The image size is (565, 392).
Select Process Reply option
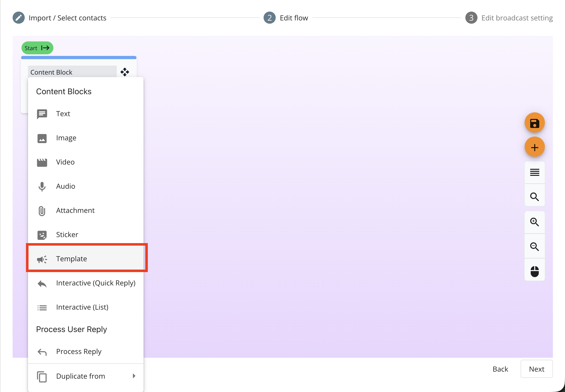[86, 351]
